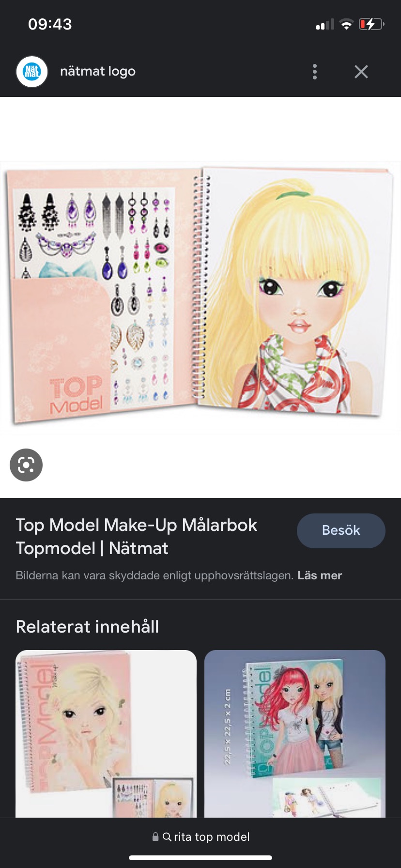This screenshot has height=868, width=401.
Task: Tap the Nätmat logo icon in header
Action: tap(32, 72)
